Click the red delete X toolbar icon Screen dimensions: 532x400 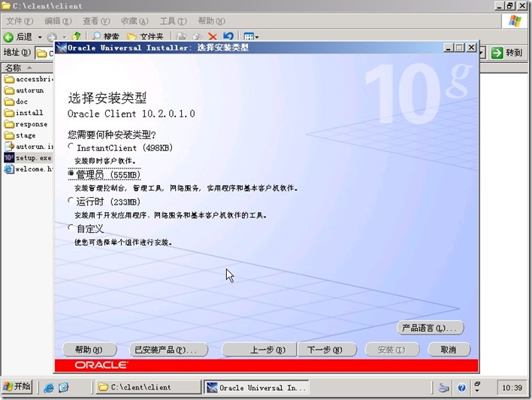[x=213, y=36]
